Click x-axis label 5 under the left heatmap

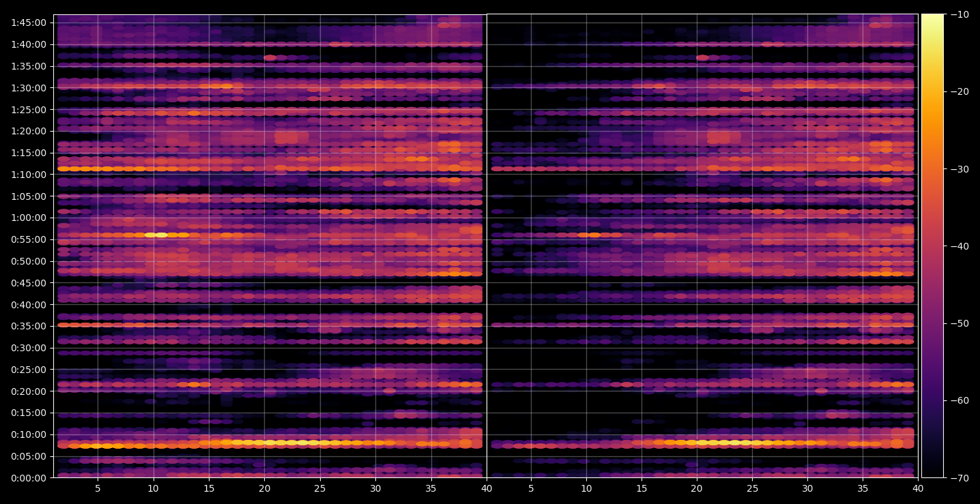point(98,489)
